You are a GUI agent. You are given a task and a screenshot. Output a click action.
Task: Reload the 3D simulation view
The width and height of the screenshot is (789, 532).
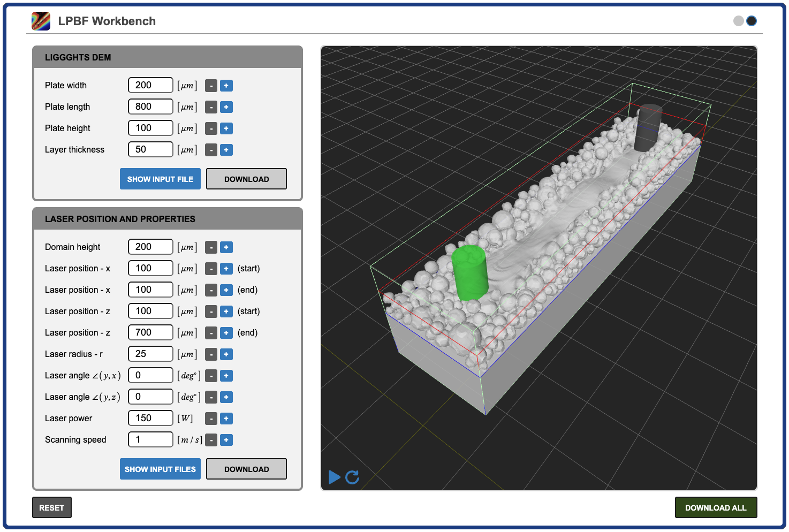point(352,477)
